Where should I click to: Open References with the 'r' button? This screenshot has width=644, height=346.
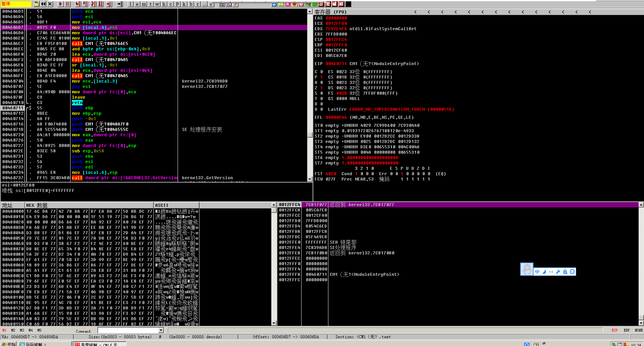pos(198,4)
